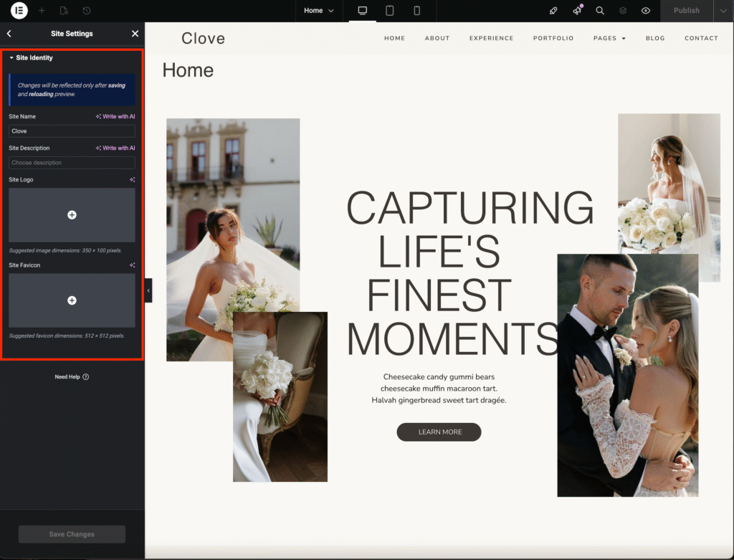Switch to mobile responsive view
734x560 pixels.
pyautogui.click(x=416, y=11)
